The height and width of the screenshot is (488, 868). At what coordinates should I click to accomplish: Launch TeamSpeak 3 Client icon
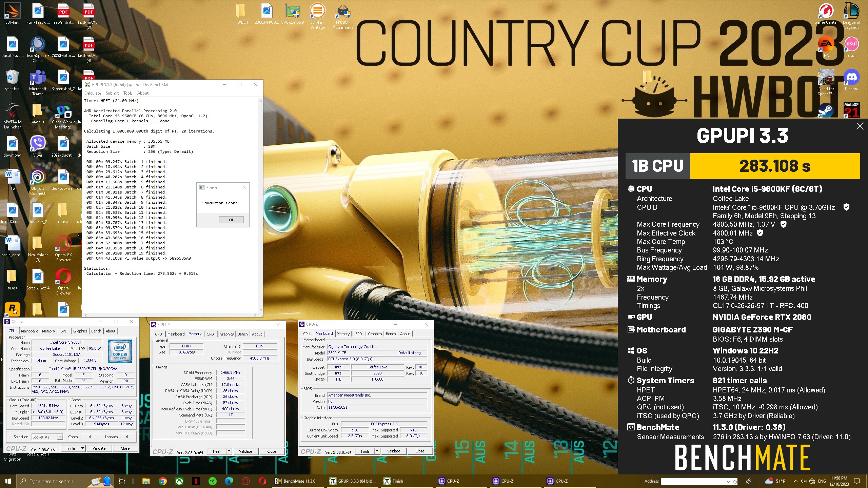point(38,49)
